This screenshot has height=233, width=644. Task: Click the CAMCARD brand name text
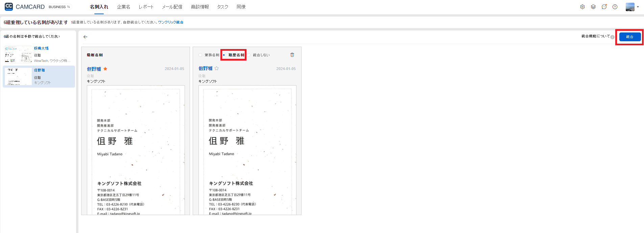tap(30, 7)
